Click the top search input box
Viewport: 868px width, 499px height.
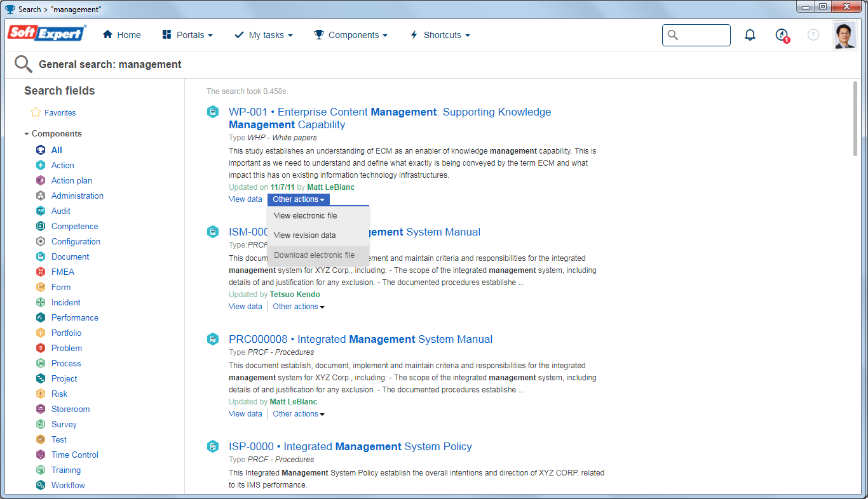coord(696,35)
